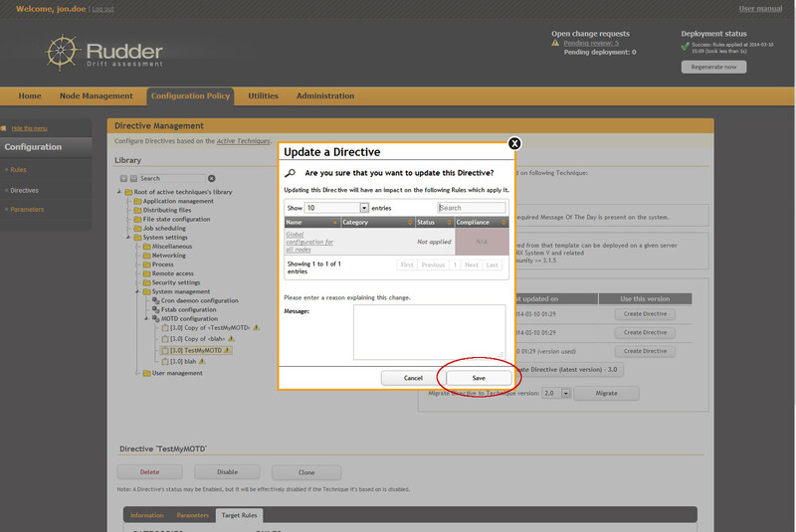Switch to the Information tab
Image resolution: width=796 pixels, height=532 pixels.
click(x=146, y=515)
